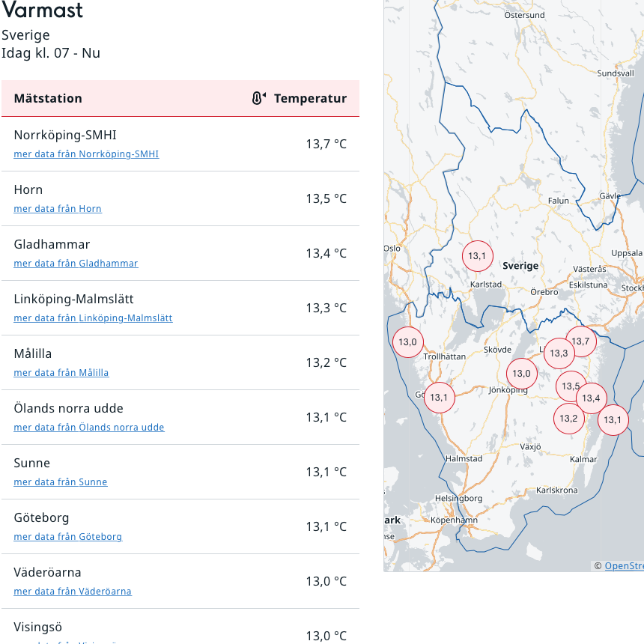644x644 pixels.
Task: Follow the "mer data från Gladhammar" link
Action: point(76,264)
